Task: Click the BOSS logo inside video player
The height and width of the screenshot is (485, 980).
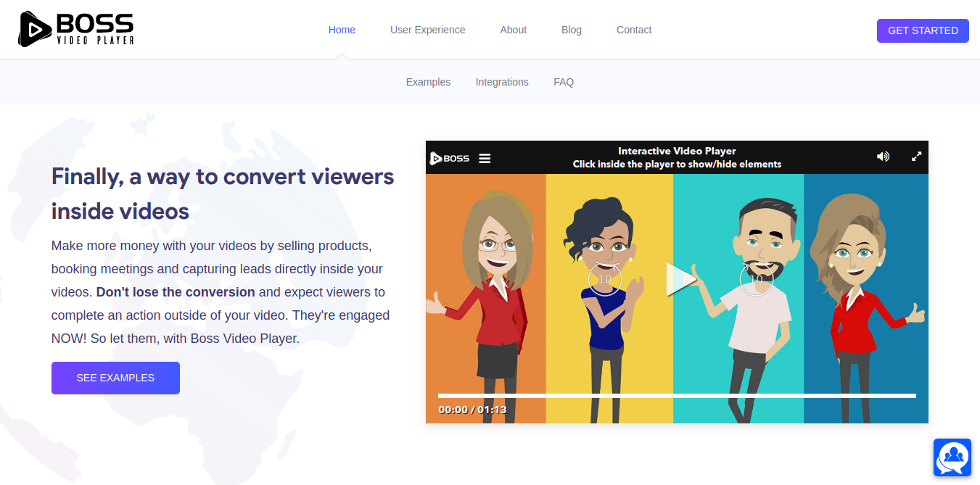Action: pyautogui.click(x=450, y=158)
